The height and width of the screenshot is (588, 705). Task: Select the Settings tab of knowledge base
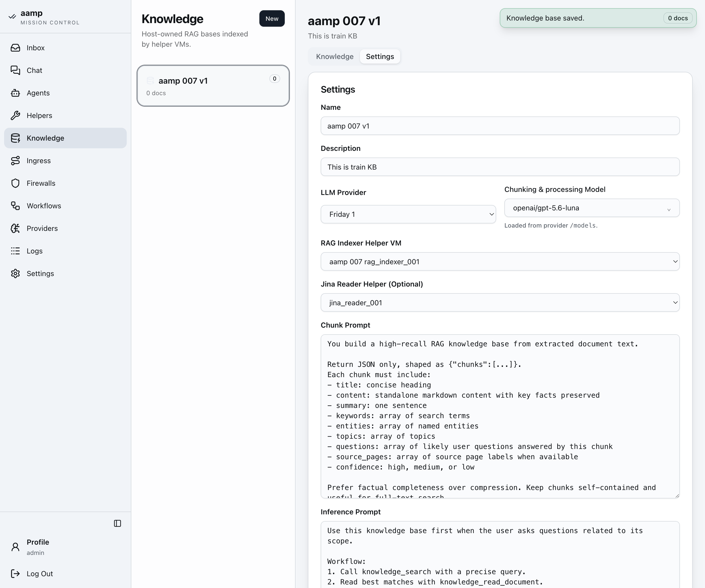[x=380, y=56]
